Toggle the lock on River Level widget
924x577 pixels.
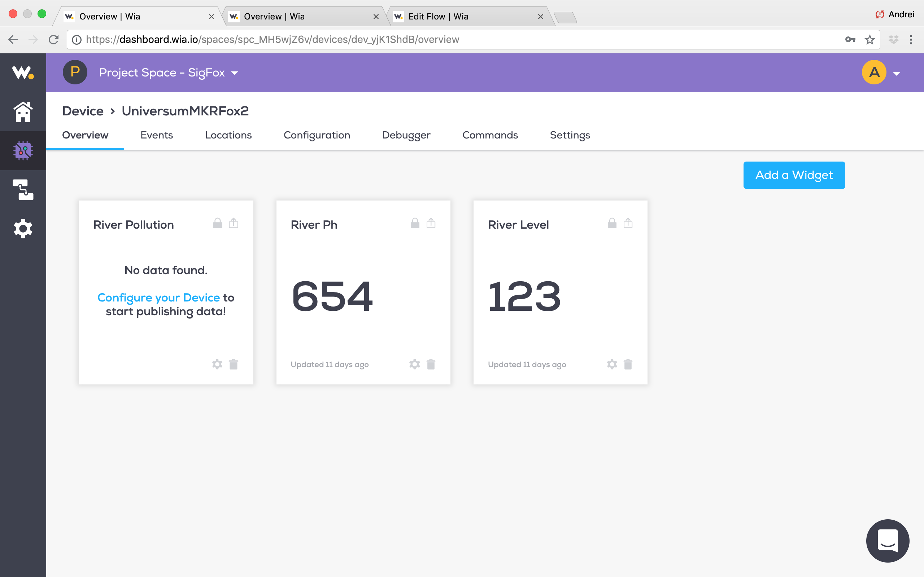pyautogui.click(x=612, y=223)
